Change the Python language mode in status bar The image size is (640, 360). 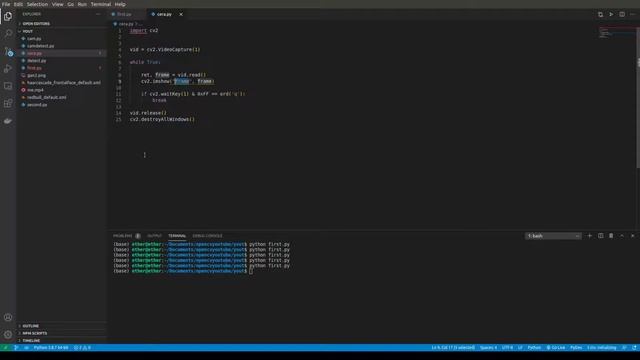coord(534,348)
